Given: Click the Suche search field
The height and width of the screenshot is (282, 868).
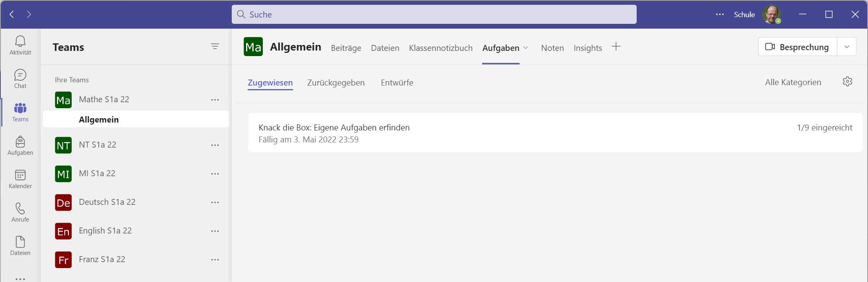Looking at the screenshot, I should click(x=434, y=14).
